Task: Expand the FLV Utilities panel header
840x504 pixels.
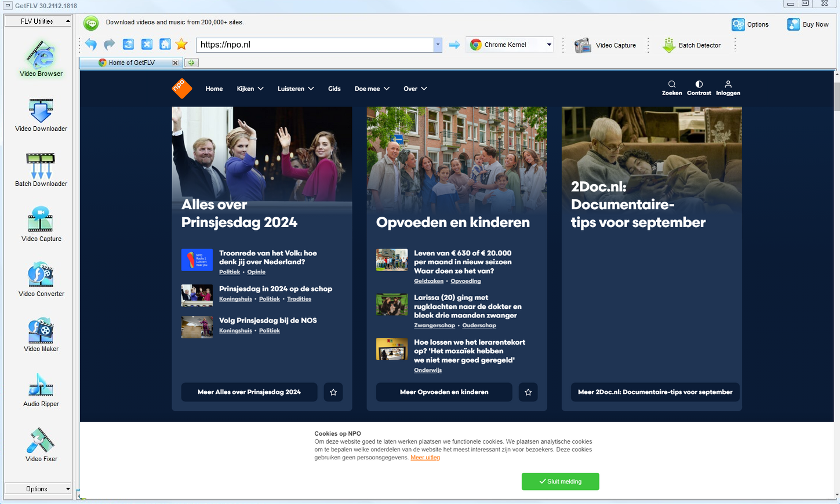Action: tap(38, 21)
